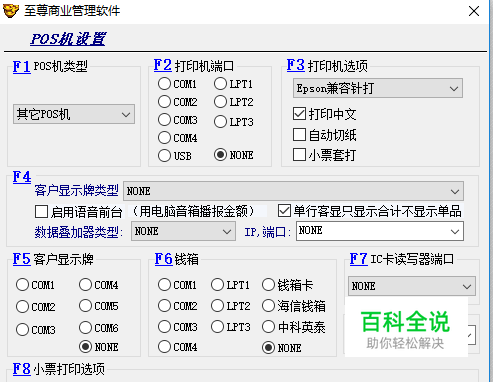Open the POS机类型 dropdown showing 其它POS机
Screen dimensions: 493x382
pos(74,114)
